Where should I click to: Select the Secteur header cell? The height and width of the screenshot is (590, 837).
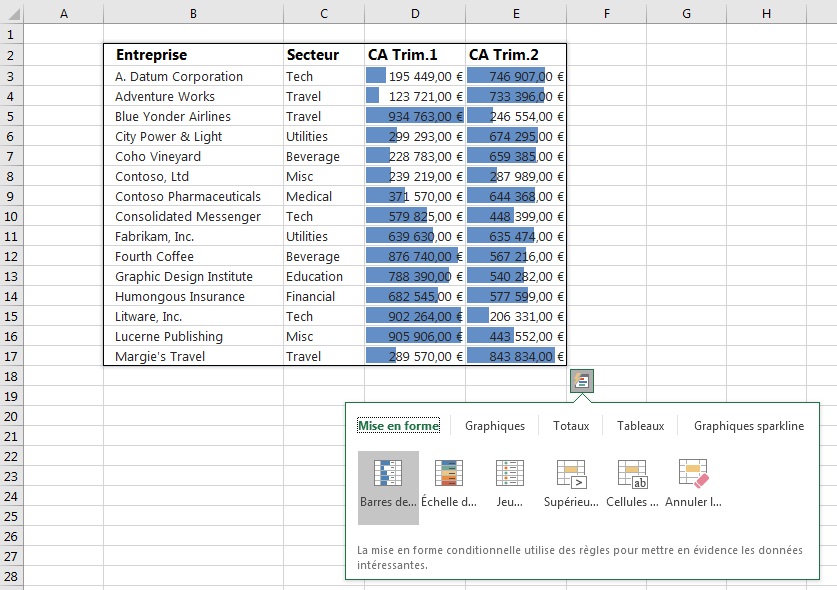[324, 55]
